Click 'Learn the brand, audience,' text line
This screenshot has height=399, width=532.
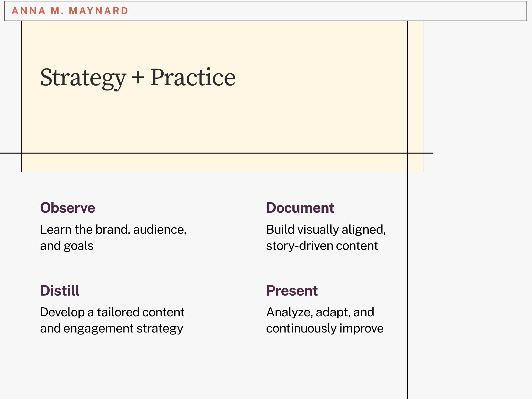pos(113,230)
